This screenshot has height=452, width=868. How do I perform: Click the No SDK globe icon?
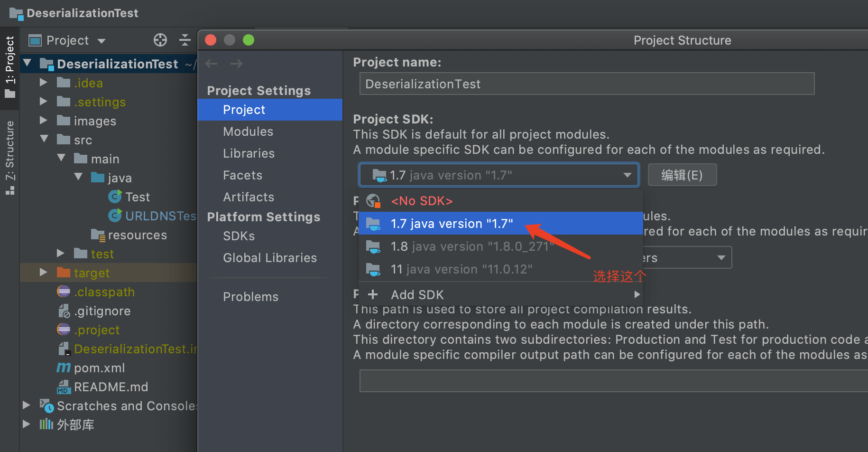pos(373,201)
